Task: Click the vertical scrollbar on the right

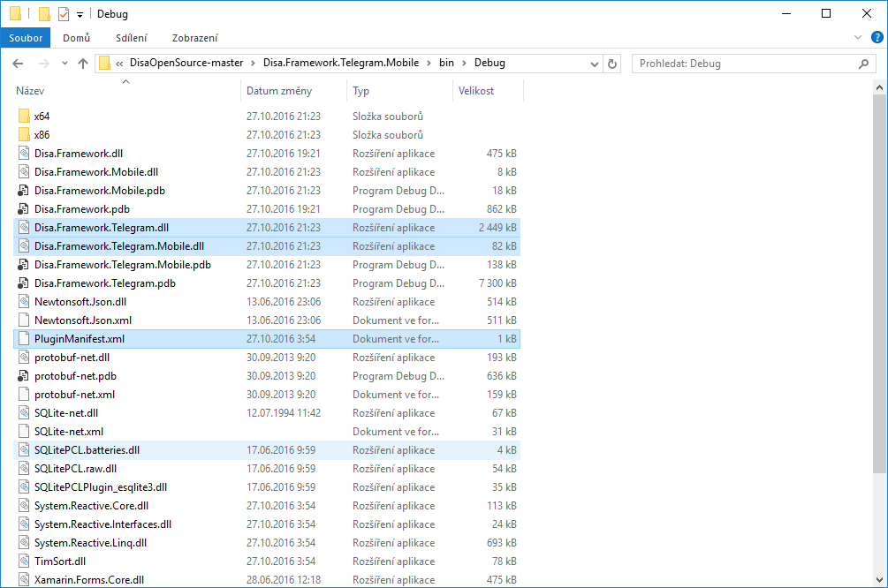Action: click(880, 309)
